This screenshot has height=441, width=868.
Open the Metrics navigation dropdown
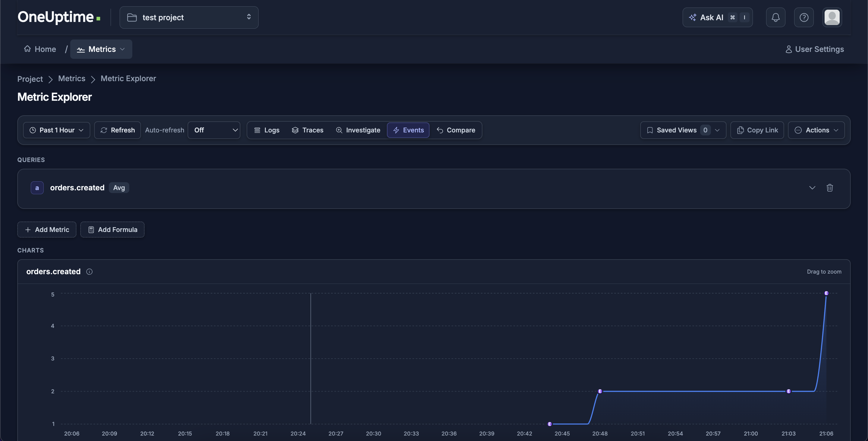pyautogui.click(x=101, y=49)
